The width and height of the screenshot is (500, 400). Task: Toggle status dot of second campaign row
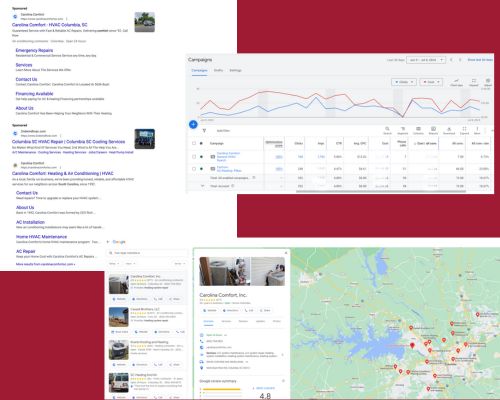(x=201, y=169)
